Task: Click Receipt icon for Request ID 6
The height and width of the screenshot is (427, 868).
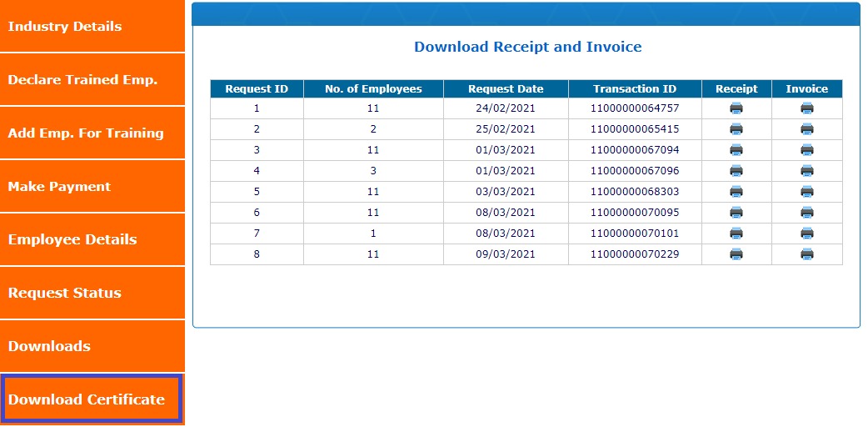Action: (x=736, y=213)
